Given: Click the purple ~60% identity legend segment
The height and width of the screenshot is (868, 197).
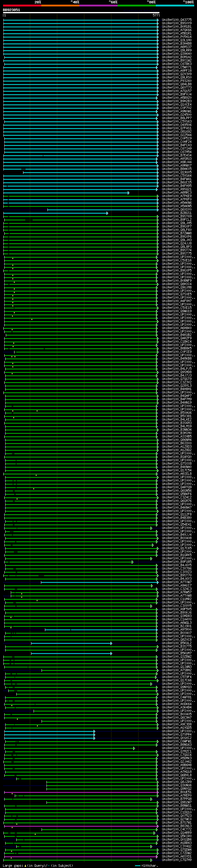Looking at the screenshot, I should click(x=99, y=6).
